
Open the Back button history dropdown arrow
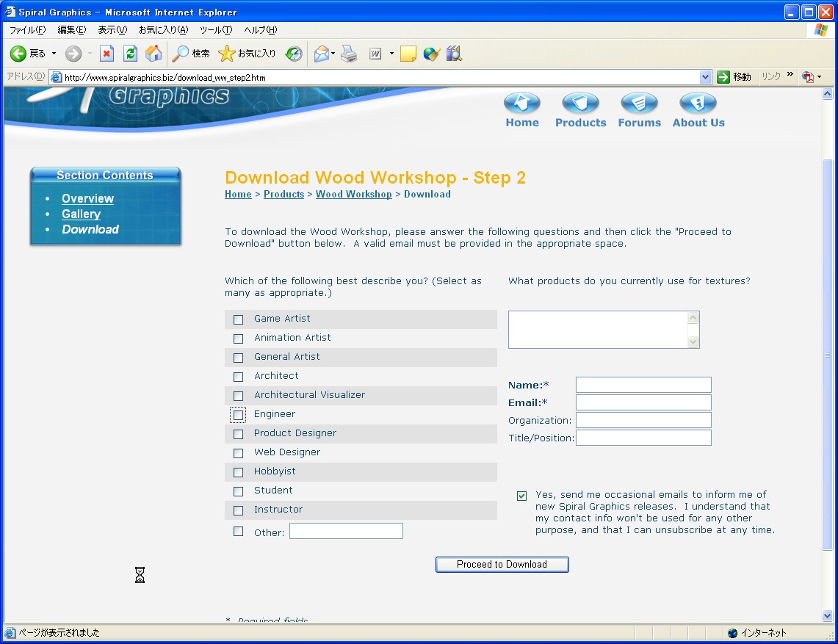pyautogui.click(x=54, y=54)
